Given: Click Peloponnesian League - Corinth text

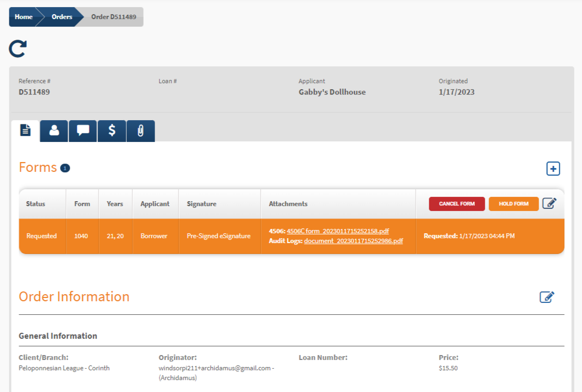Looking at the screenshot, I should click(x=64, y=368).
